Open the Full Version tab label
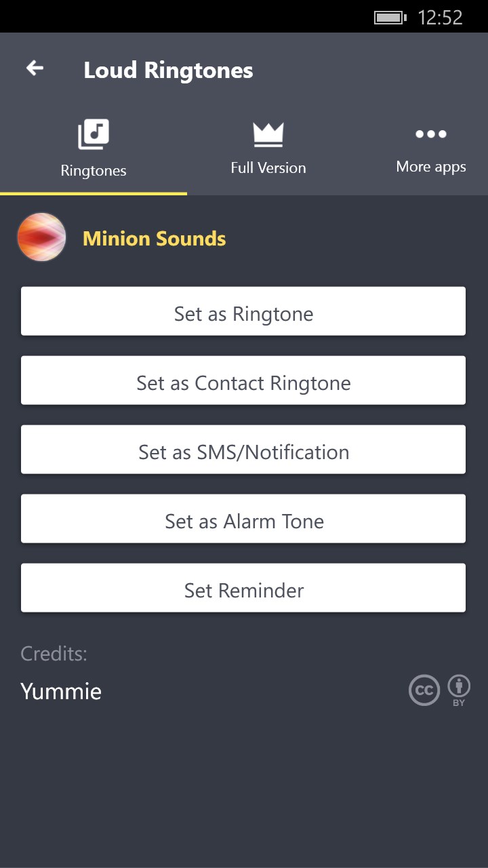The image size is (488, 868). point(268,168)
